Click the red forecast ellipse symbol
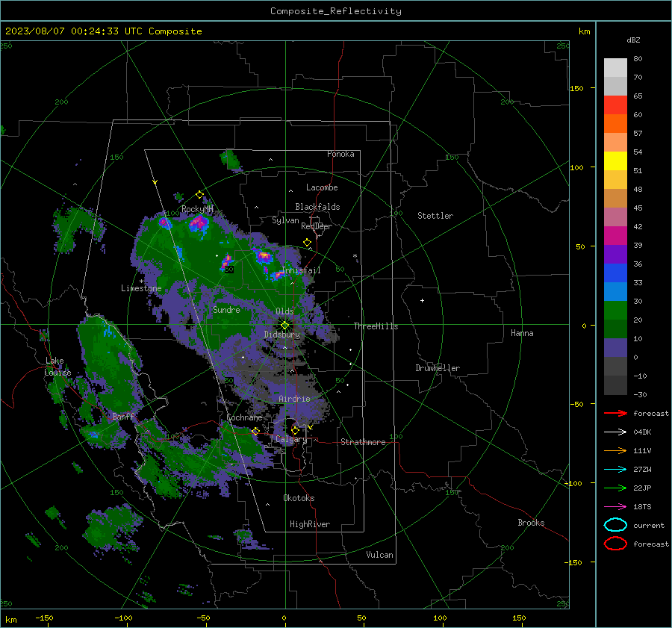 615,544
